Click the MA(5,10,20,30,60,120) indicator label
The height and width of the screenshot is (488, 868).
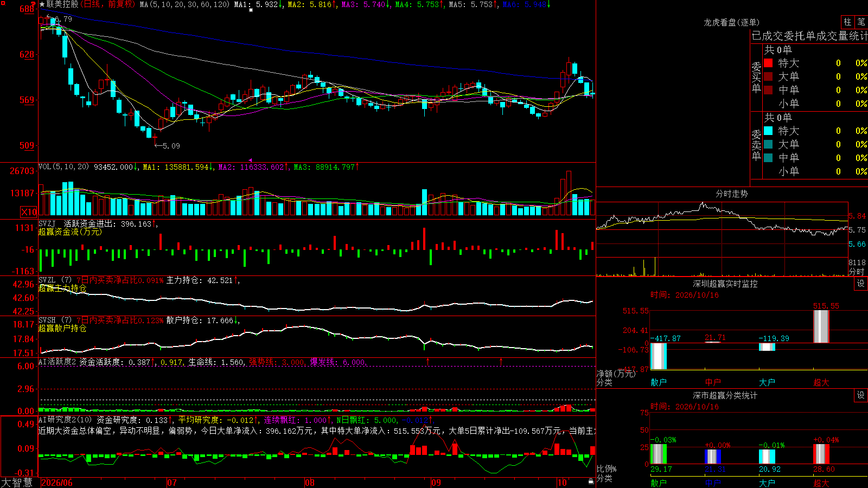pos(184,4)
